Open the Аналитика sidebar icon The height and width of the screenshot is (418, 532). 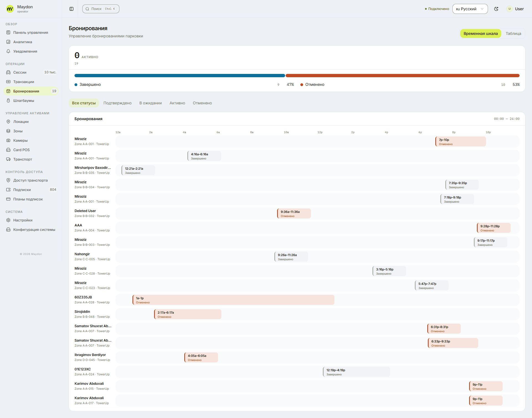pos(8,42)
